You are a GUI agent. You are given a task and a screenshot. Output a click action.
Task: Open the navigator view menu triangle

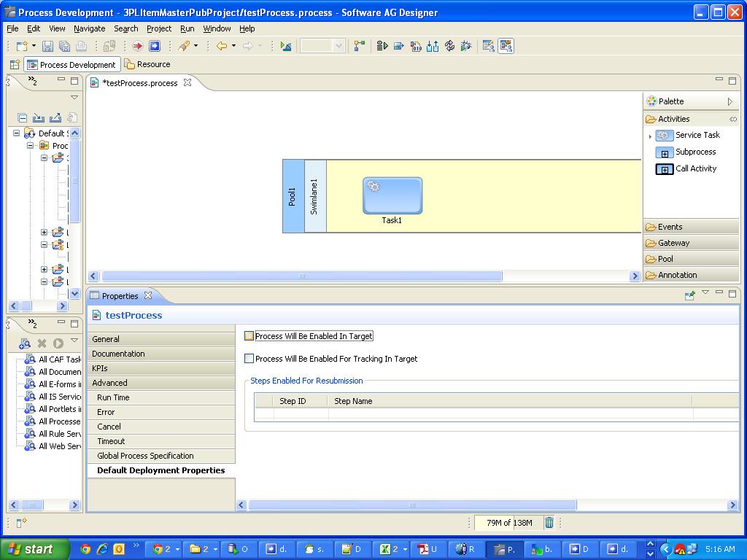tap(74, 97)
